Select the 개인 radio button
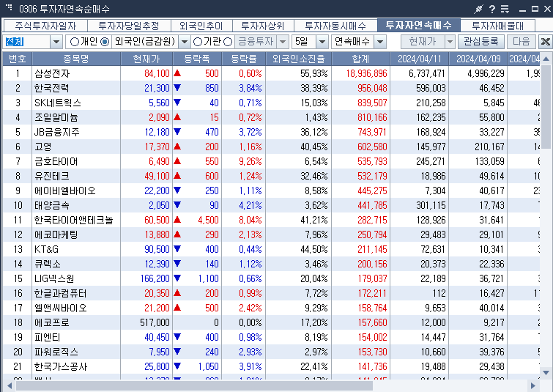 point(75,42)
